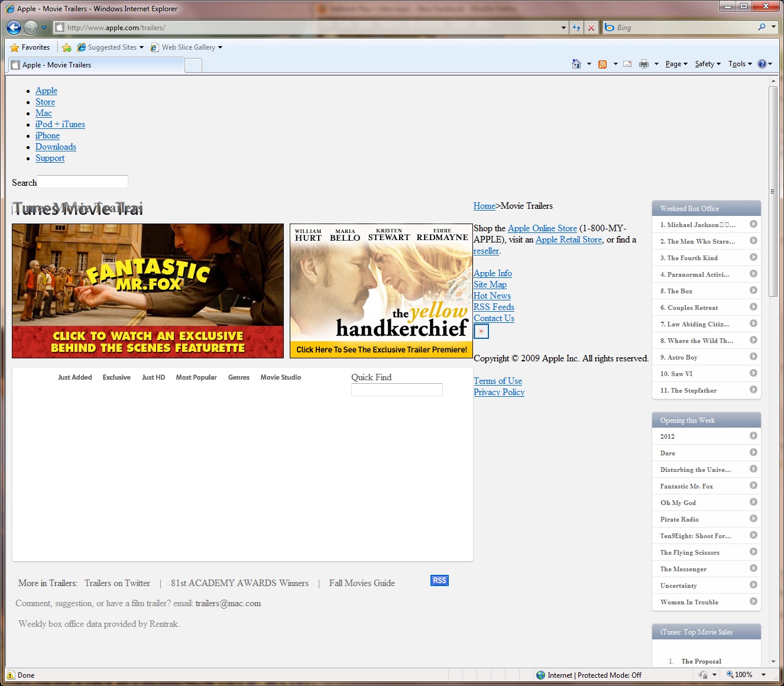Screen dimensions: 784x686
Task: Select the Movie Studio tab
Action: 281,377
